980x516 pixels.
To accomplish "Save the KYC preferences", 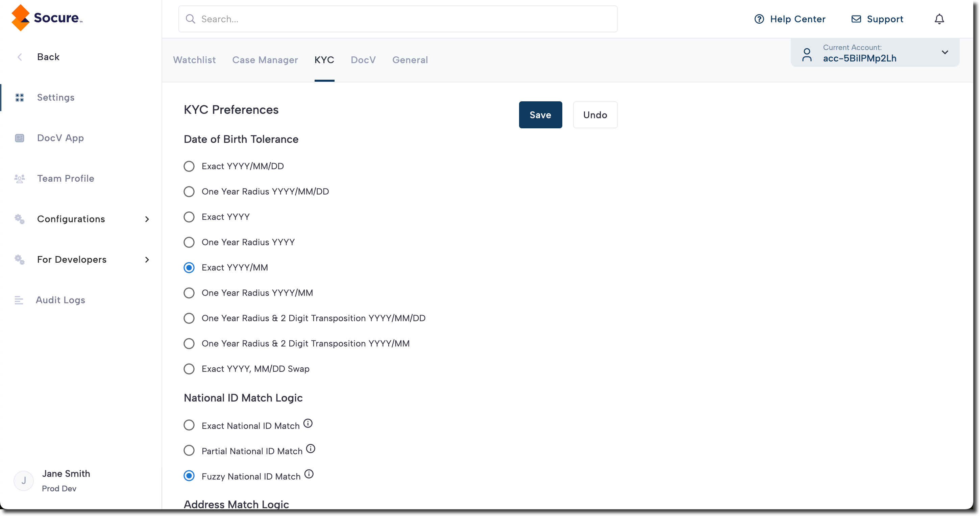I will point(540,115).
